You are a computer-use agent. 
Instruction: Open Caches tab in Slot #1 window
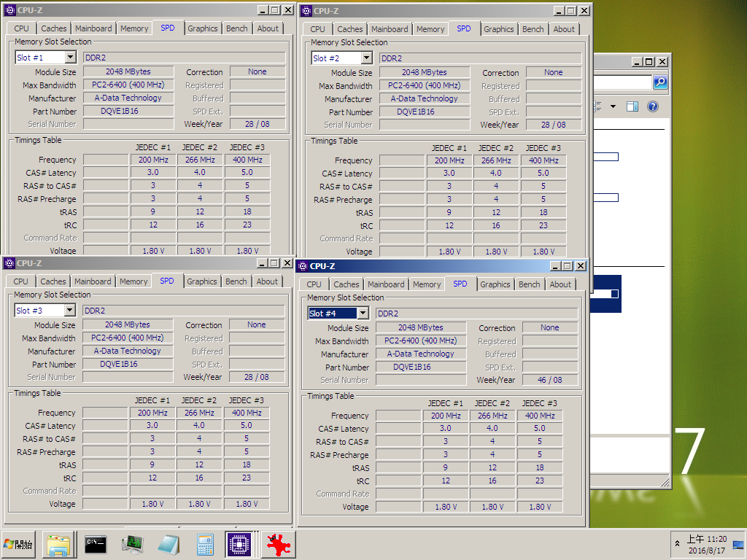click(x=54, y=28)
